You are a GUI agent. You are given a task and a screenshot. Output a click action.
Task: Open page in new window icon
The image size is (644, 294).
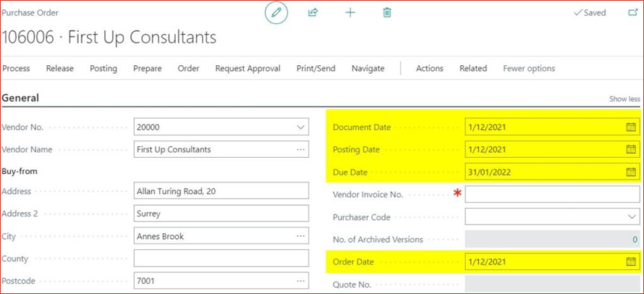point(632,13)
